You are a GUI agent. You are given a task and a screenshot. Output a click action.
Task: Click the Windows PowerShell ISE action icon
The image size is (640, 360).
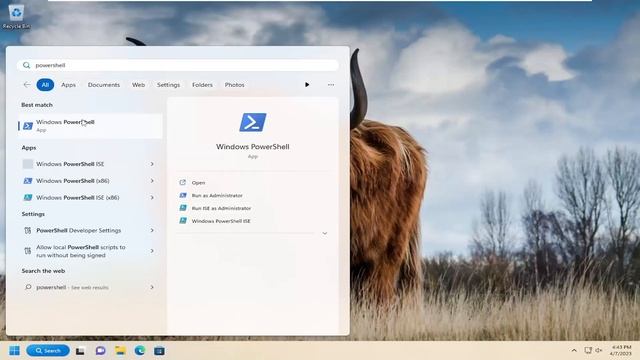coord(183,221)
